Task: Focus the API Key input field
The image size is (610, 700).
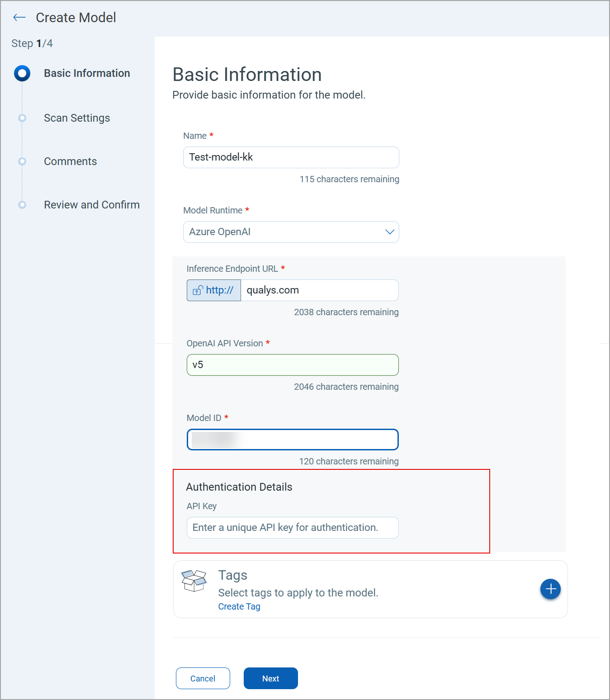Action: point(293,528)
